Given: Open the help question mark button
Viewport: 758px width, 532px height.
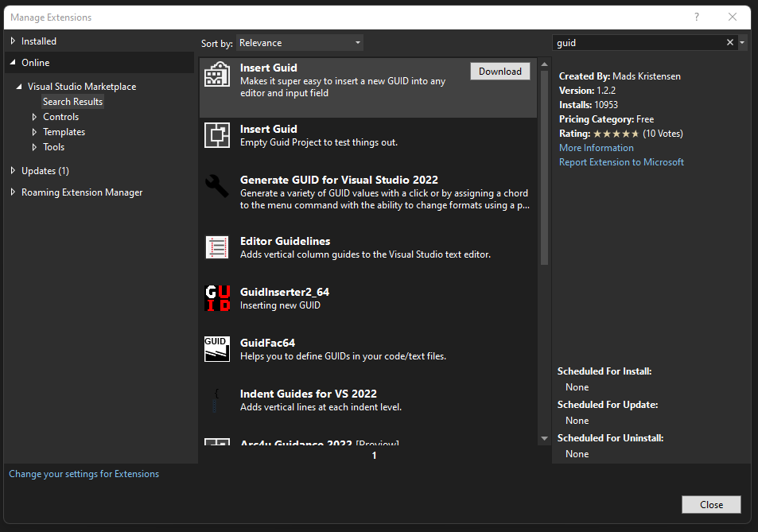Looking at the screenshot, I should 697,17.
